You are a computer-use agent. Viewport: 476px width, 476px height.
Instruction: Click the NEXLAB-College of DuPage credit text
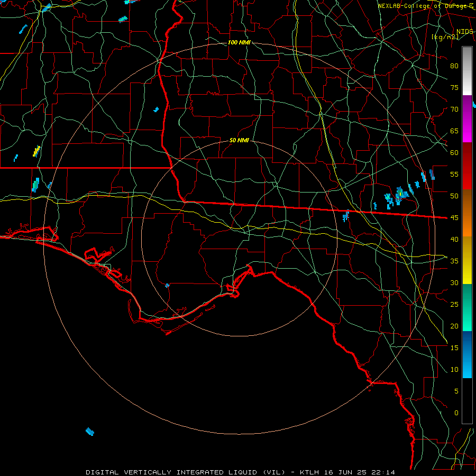[426, 6]
